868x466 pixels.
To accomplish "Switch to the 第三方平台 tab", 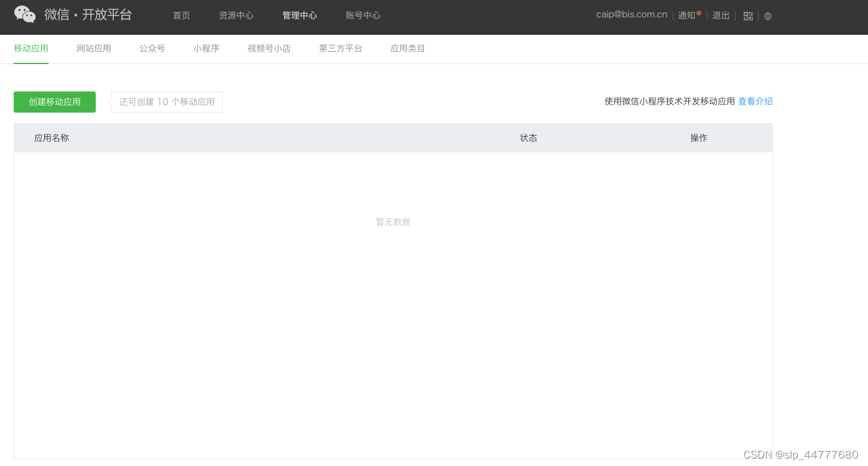I will coord(341,49).
